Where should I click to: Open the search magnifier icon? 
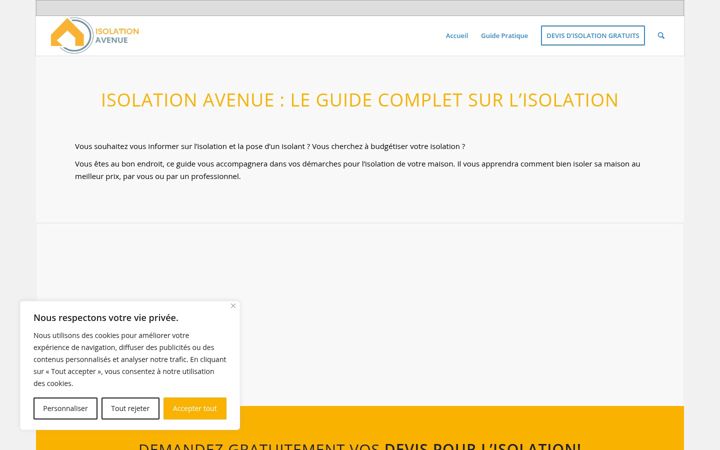661,35
